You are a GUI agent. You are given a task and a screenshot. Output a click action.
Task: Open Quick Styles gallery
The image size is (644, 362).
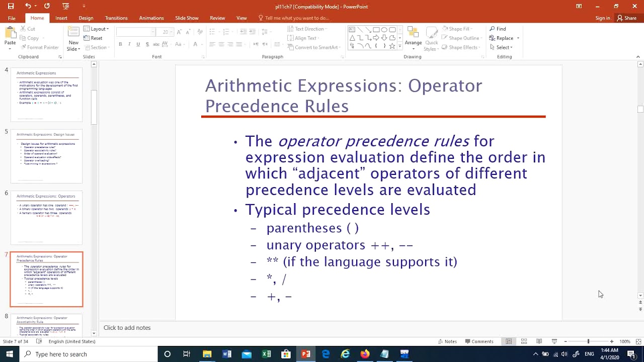(x=431, y=38)
